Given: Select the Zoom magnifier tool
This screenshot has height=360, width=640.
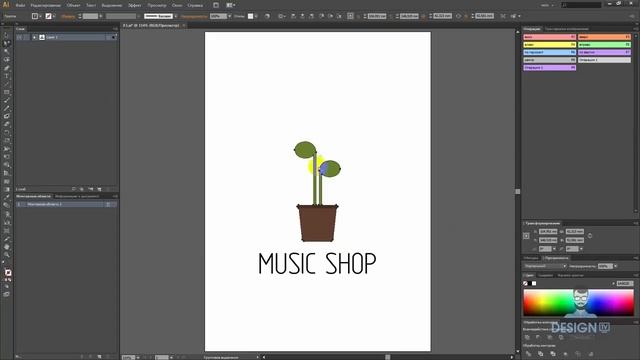Looking at the screenshot, I should coord(7,255).
